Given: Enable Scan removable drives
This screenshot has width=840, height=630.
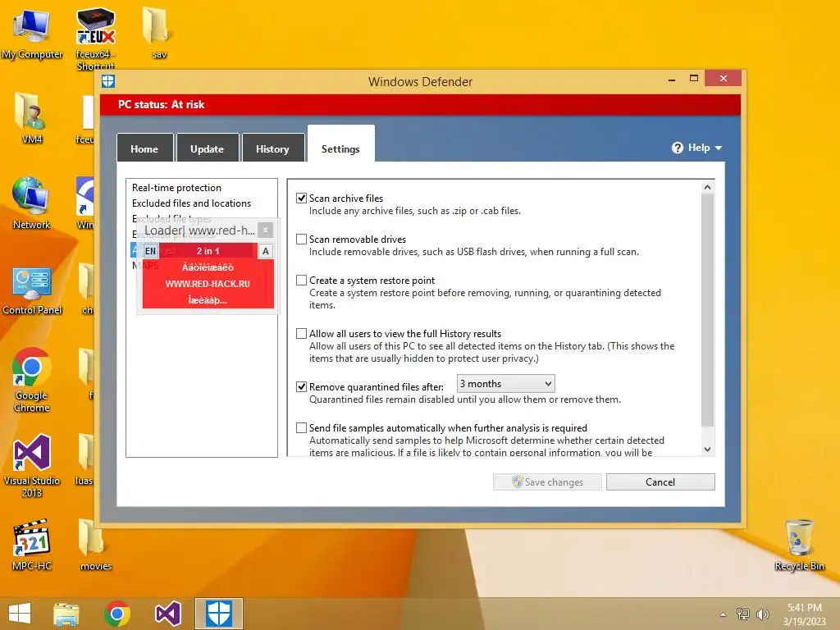Looking at the screenshot, I should point(302,239).
